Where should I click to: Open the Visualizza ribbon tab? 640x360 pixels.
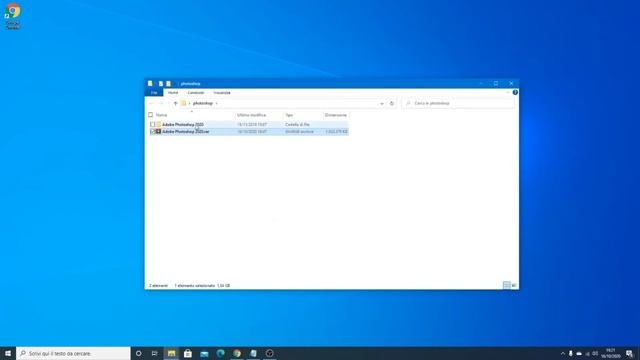[222, 93]
